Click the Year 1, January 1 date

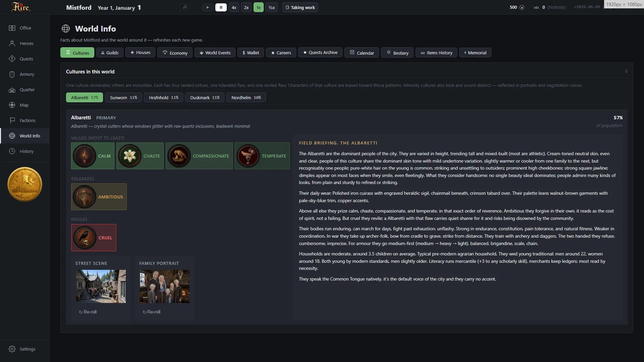click(119, 8)
